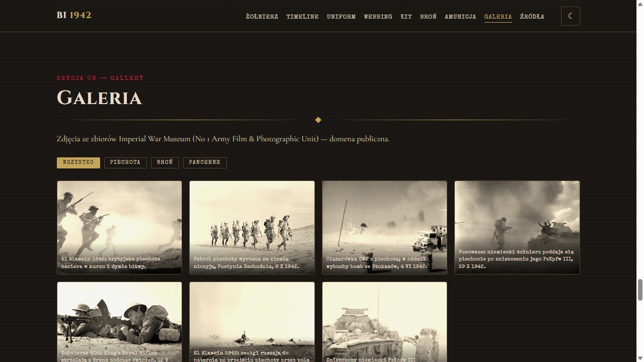Go to the Broń nav link
This screenshot has height=362, width=644.
pyautogui.click(x=428, y=17)
